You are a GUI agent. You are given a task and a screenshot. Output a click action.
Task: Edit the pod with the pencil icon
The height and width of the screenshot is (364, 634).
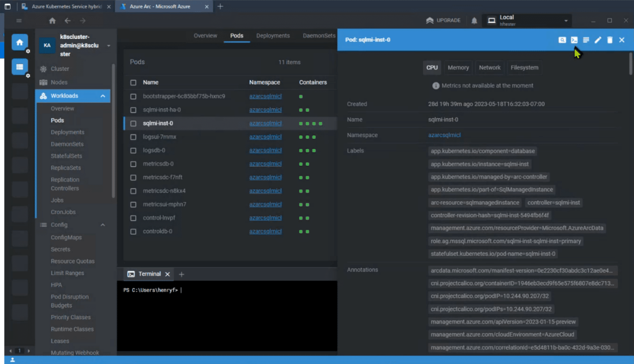tap(598, 40)
